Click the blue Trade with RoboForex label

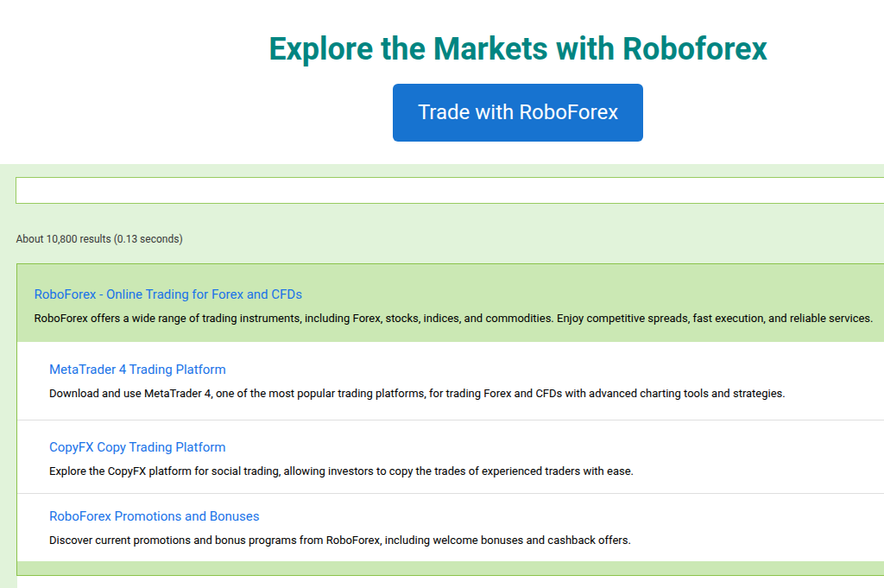[x=517, y=112]
